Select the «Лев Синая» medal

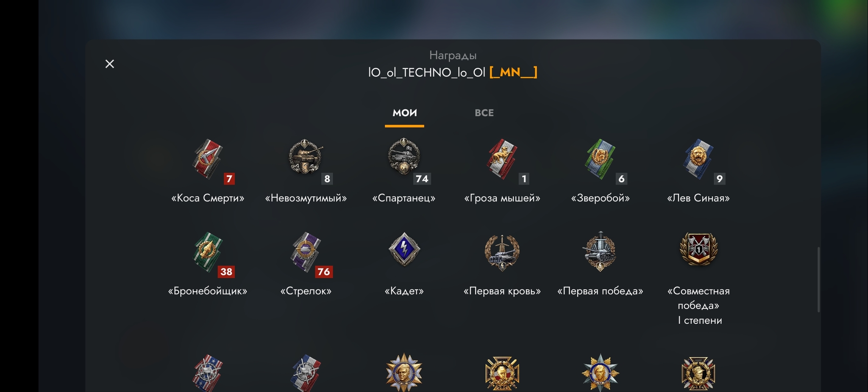coord(698,160)
